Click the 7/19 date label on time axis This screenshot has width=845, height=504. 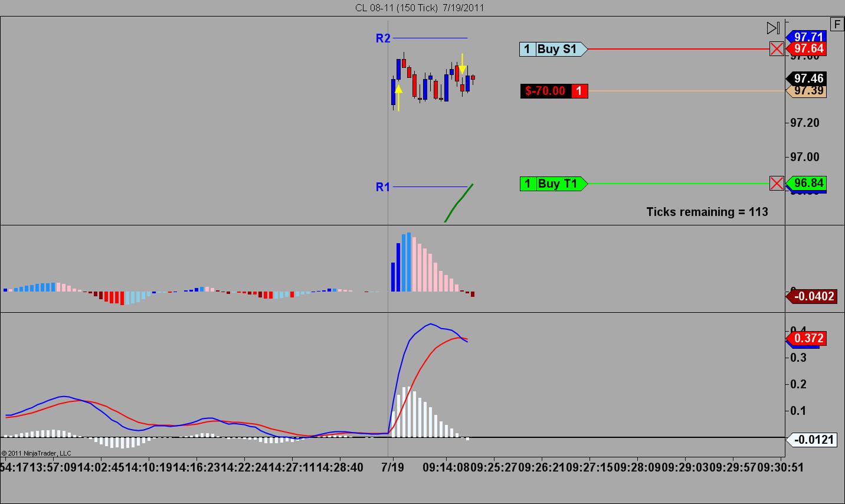392,467
